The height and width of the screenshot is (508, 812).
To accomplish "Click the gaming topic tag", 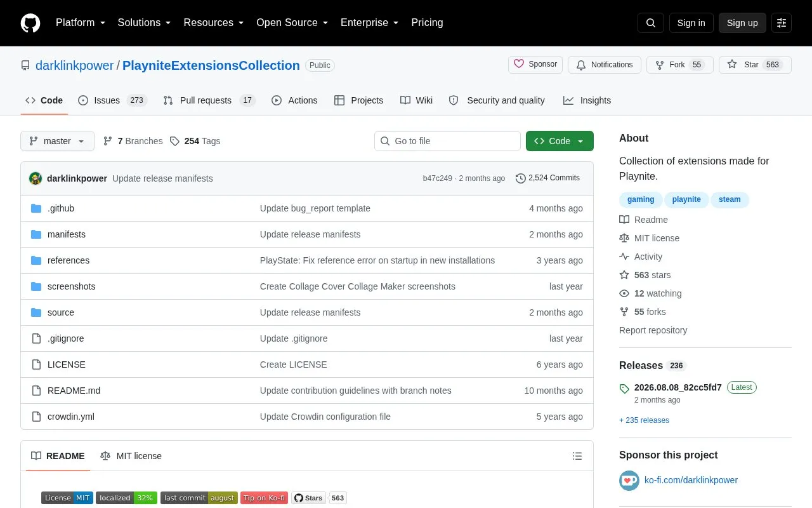I will [641, 199].
